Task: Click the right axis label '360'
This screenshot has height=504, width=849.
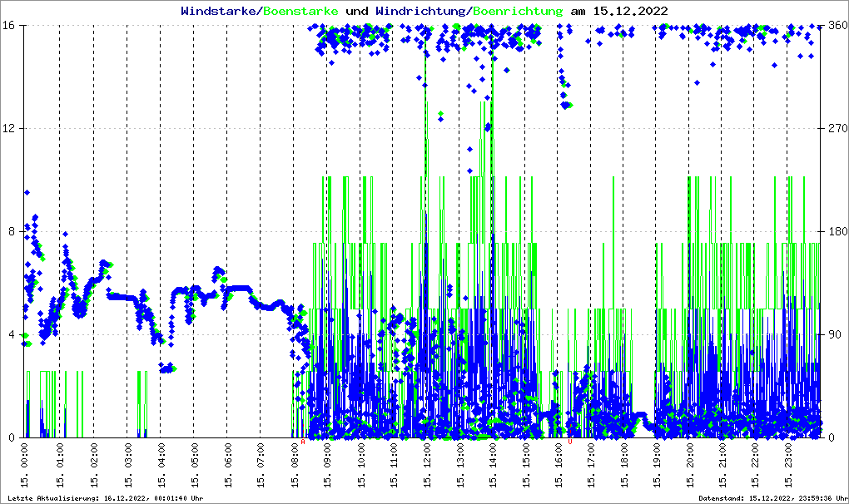Action: click(838, 26)
